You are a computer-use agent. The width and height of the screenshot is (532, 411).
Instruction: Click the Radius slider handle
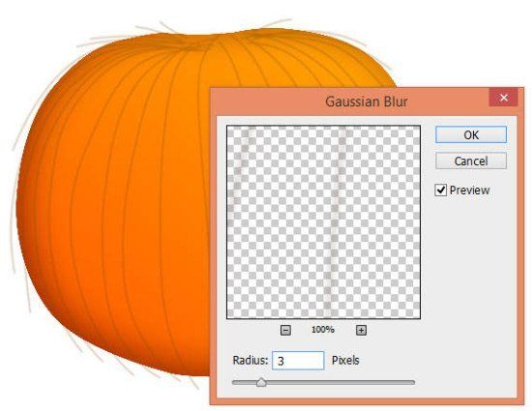[261, 383]
